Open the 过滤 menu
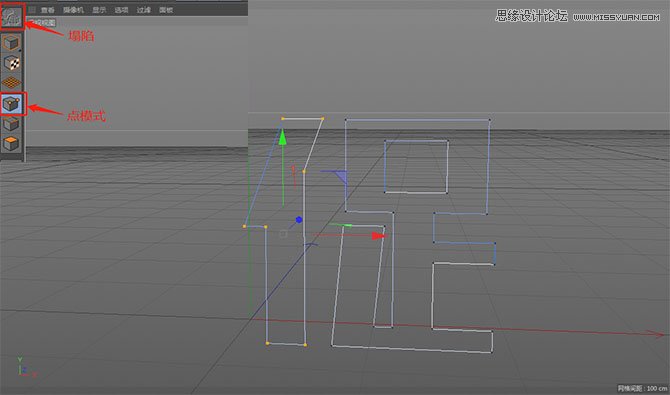Viewport: 670px width, 395px height. coord(144,10)
